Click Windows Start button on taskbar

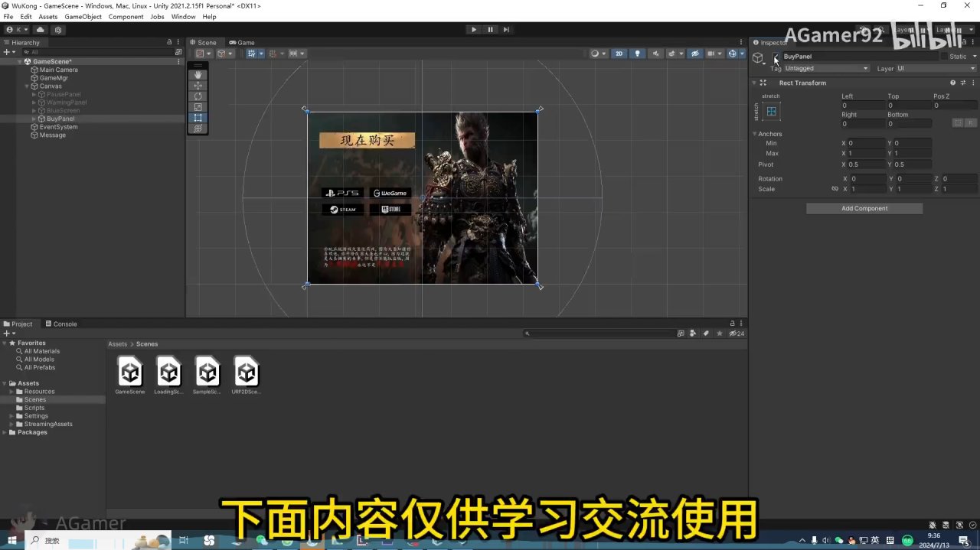11,540
